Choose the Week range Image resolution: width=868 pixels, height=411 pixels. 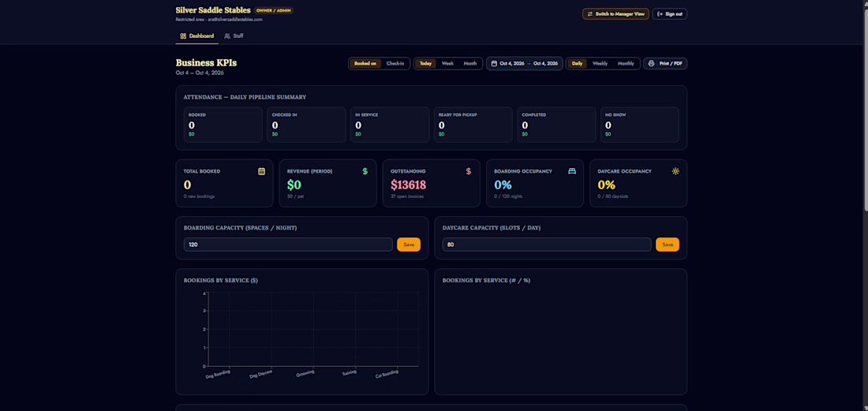[x=447, y=64]
